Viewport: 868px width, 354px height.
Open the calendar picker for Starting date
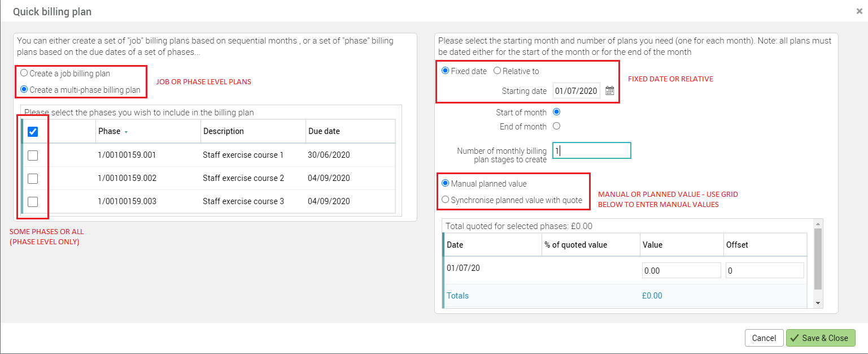[609, 91]
